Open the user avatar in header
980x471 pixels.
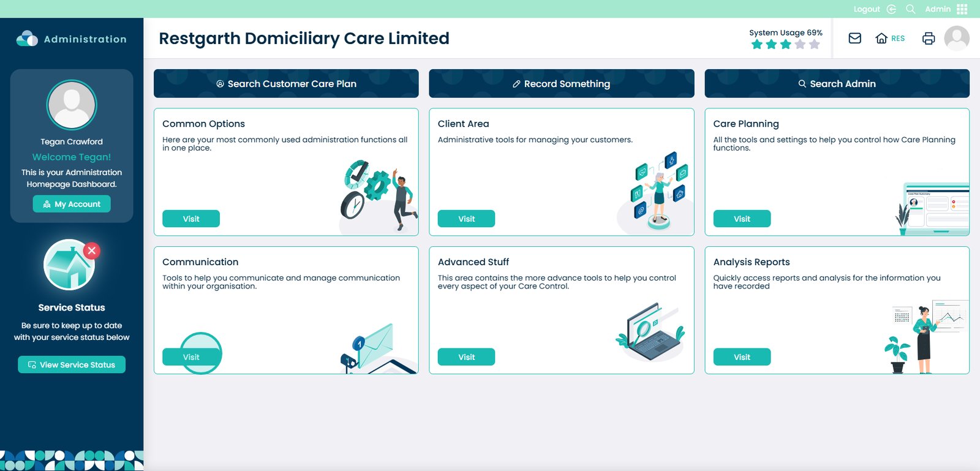click(x=957, y=38)
